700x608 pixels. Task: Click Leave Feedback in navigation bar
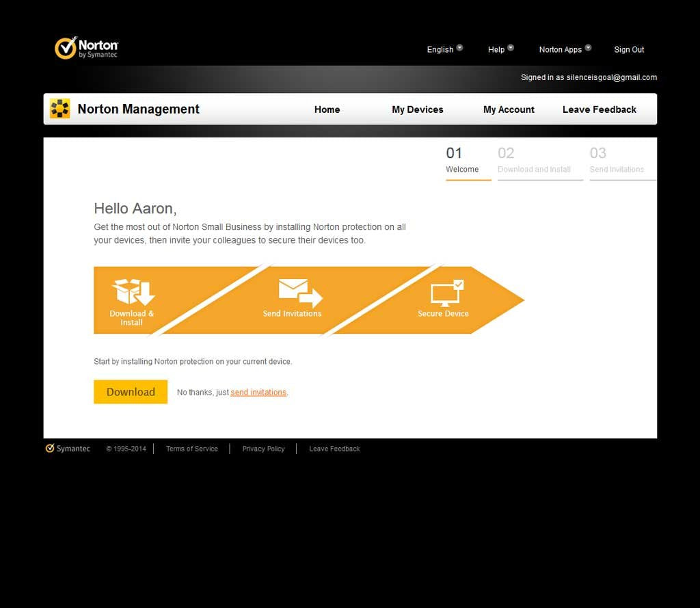(599, 109)
